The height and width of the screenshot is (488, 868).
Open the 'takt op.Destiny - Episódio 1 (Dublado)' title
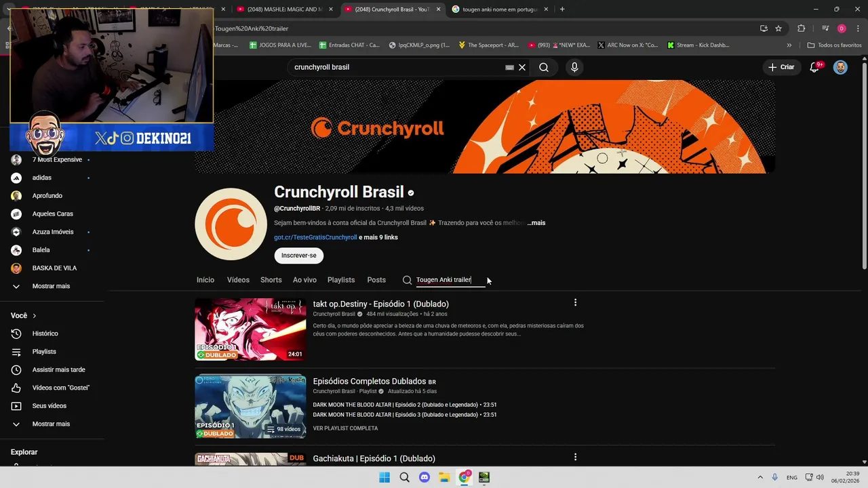(381, 304)
